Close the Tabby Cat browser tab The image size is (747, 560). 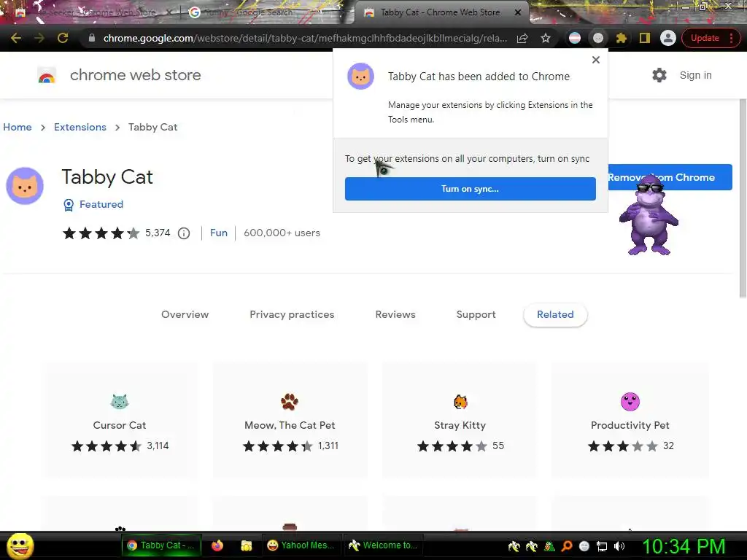(x=518, y=13)
